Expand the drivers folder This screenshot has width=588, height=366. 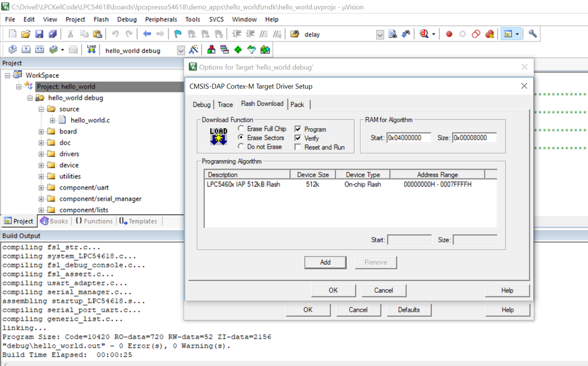[41, 154]
